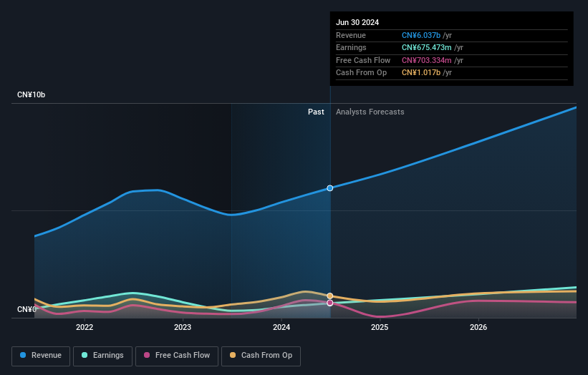Click the CN¥10b y-axis label
The image size is (588, 375).
pos(31,94)
